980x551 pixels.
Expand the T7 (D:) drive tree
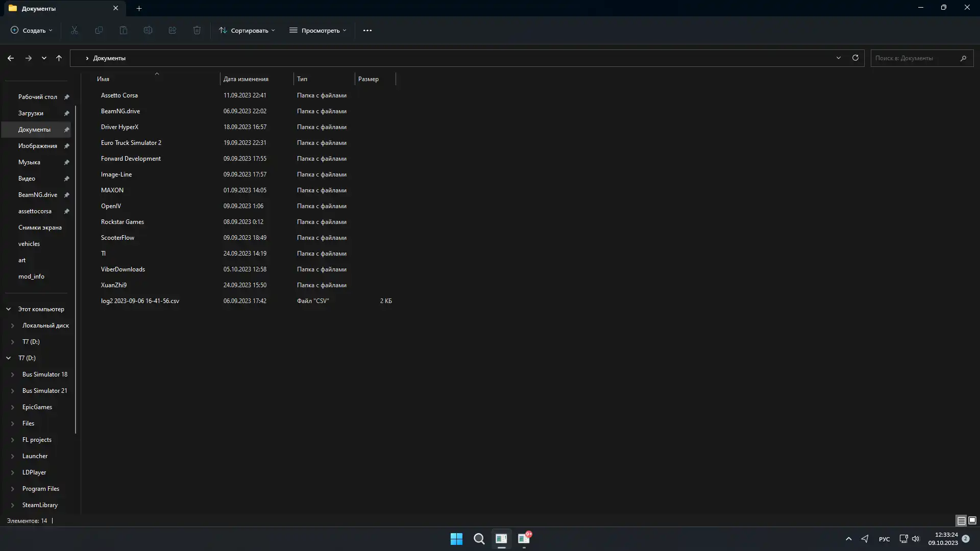tap(12, 342)
